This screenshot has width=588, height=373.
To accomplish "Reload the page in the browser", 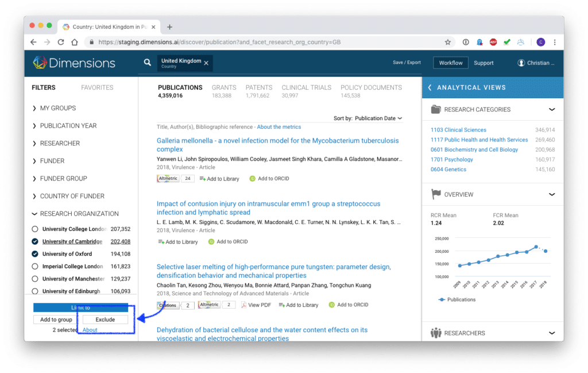I will click(61, 42).
